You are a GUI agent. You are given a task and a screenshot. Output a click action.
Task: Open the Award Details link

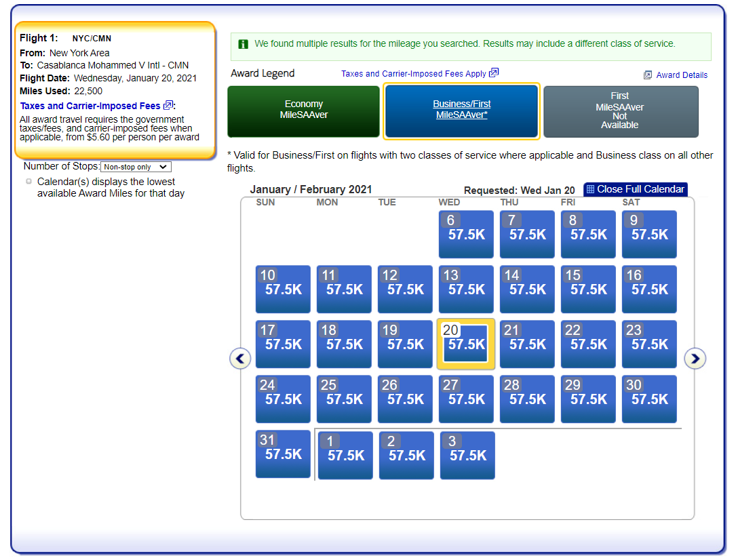681,75
